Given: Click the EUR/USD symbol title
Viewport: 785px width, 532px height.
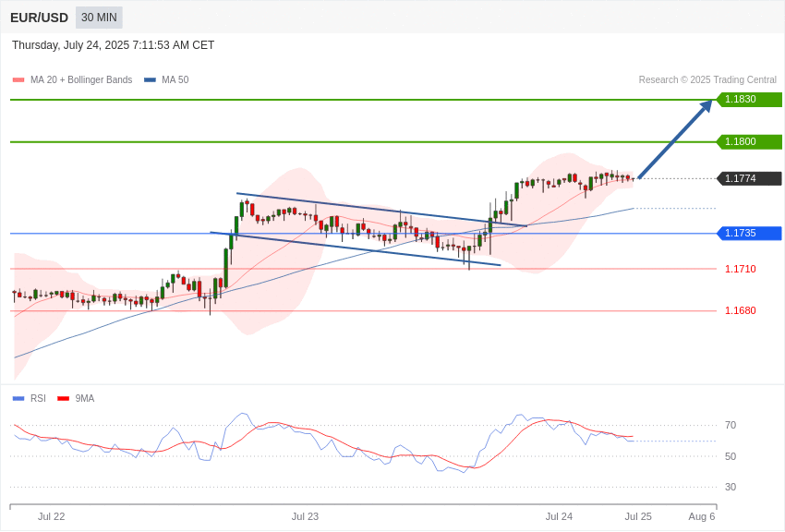Looking at the screenshot, I should 39,18.
